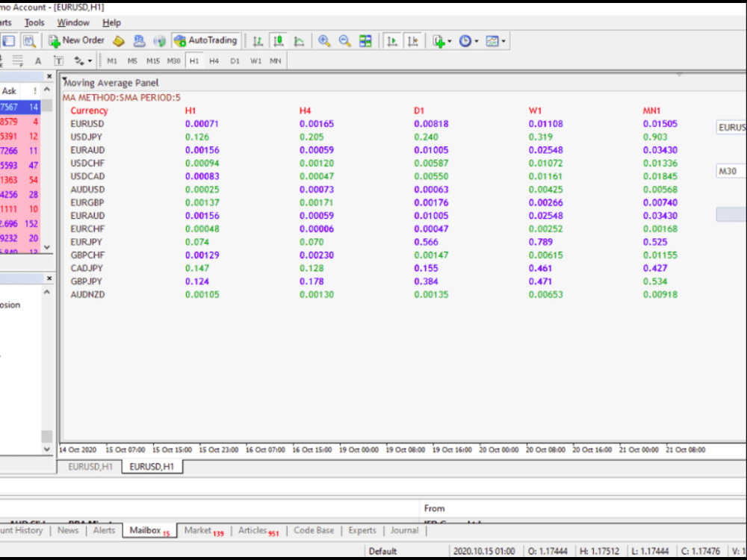Open the add indicators dropdown arrow
Viewport: 747px width, 560px height.
[451, 40]
